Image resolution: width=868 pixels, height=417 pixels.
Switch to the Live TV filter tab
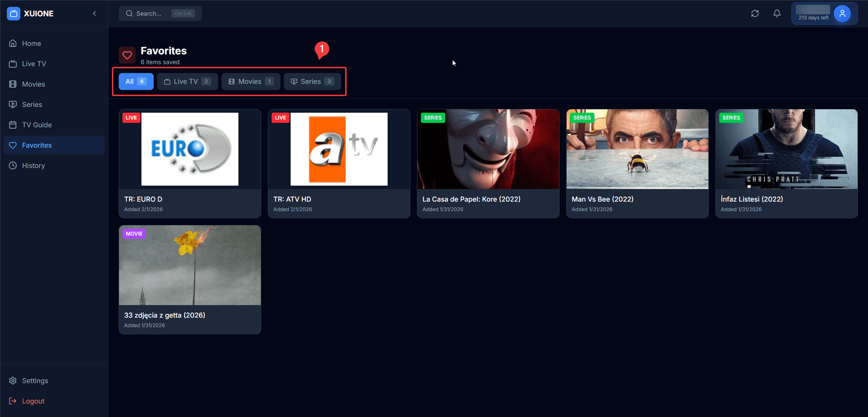click(x=187, y=81)
